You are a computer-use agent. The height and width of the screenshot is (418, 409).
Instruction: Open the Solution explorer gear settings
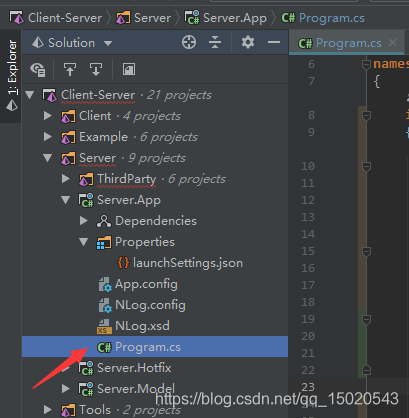[248, 42]
